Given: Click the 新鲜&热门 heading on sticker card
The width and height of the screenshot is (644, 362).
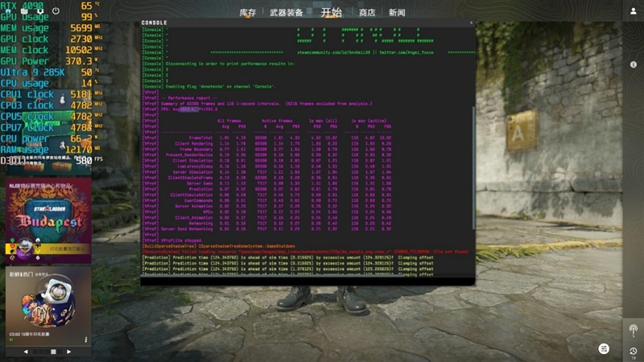Looking at the screenshot, I should point(22,274).
